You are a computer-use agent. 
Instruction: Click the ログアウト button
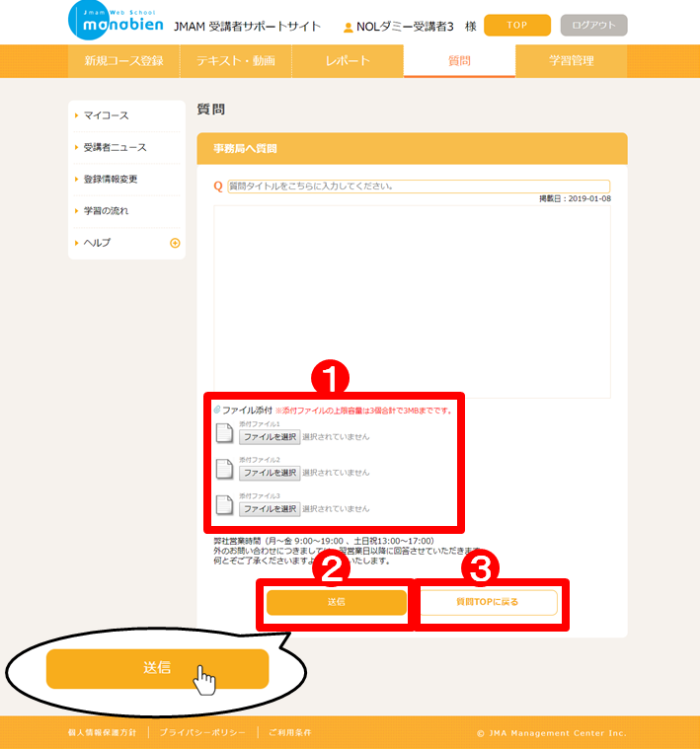[592, 26]
